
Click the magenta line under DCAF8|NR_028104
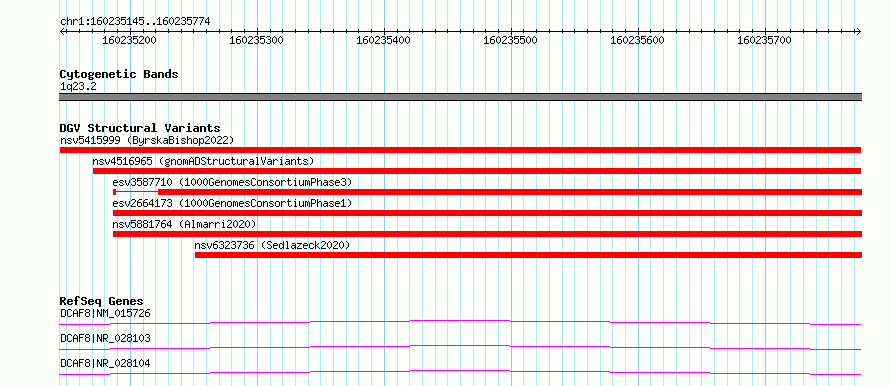point(460,372)
